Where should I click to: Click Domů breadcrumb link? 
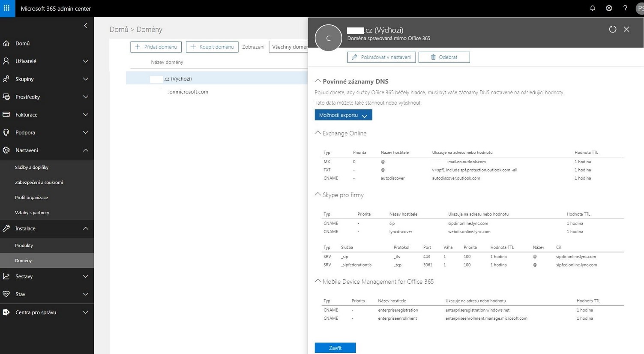119,30
